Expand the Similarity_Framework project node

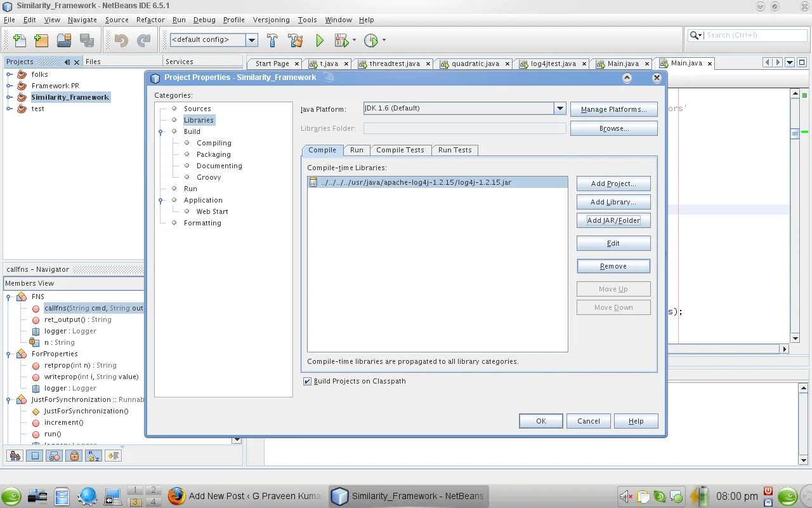10,97
